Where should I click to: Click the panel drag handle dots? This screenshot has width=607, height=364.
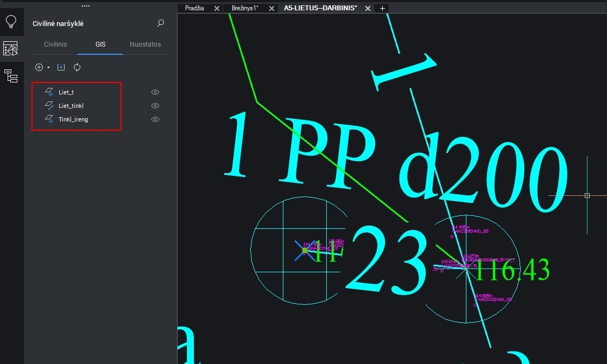[x=86, y=6]
